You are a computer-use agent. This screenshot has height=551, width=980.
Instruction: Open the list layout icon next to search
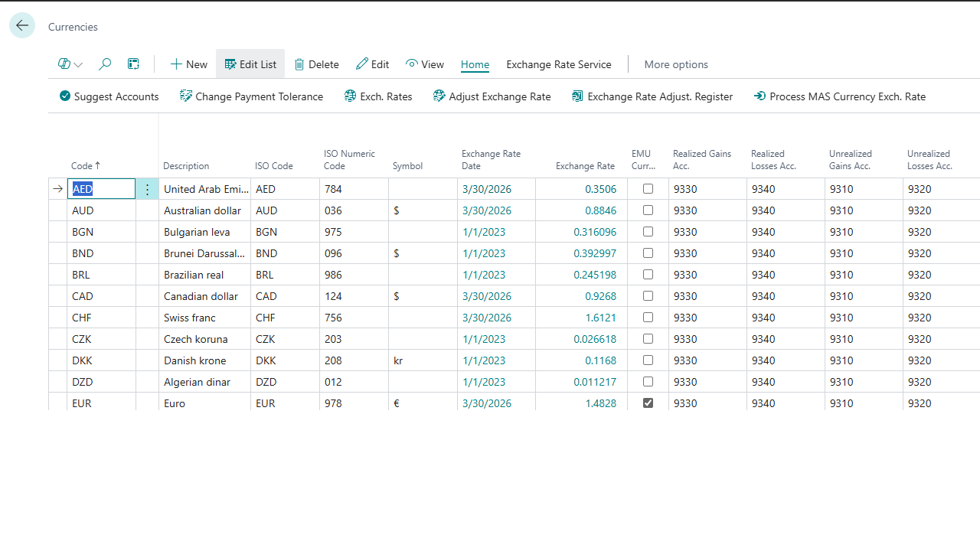133,64
